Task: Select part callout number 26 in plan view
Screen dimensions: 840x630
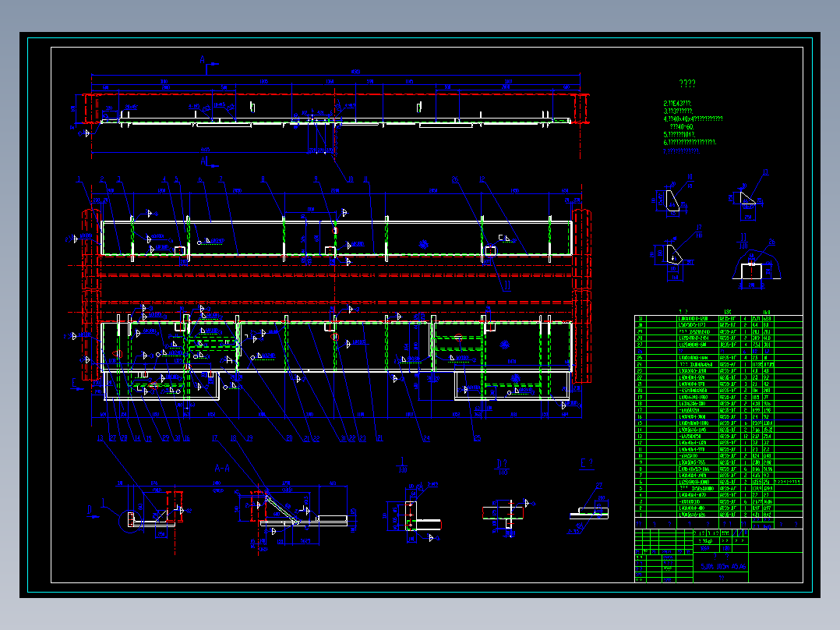Action: [x=455, y=179]
